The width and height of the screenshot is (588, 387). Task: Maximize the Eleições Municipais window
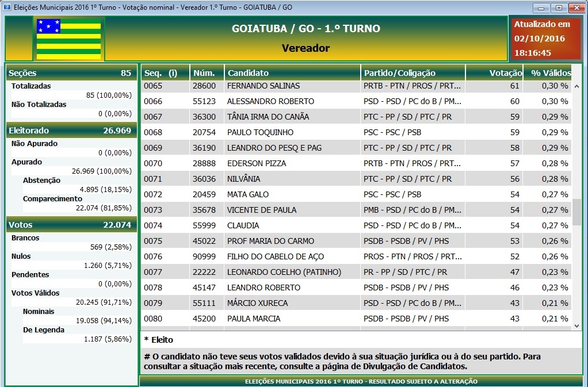[559, 7]
